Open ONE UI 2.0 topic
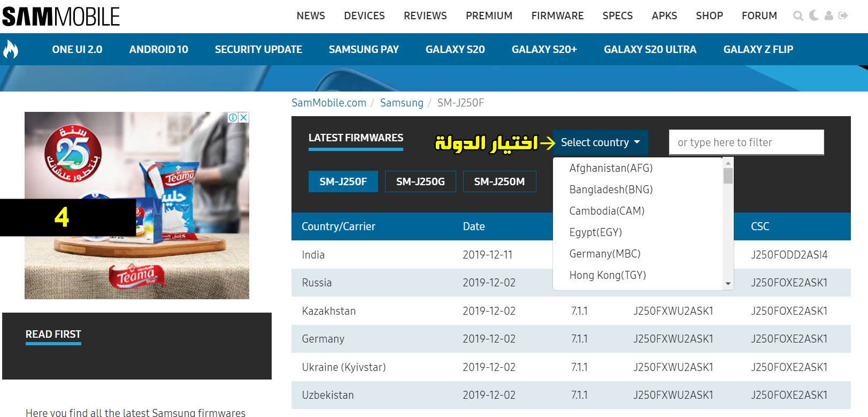Screen dimensions: 868x417 point(77,49)
